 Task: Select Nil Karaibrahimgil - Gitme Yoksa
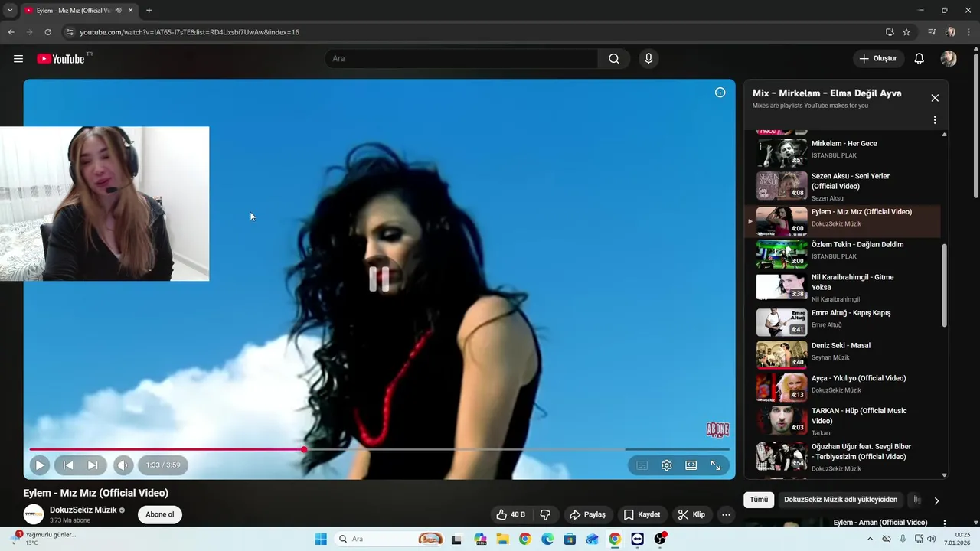point(844,287)
